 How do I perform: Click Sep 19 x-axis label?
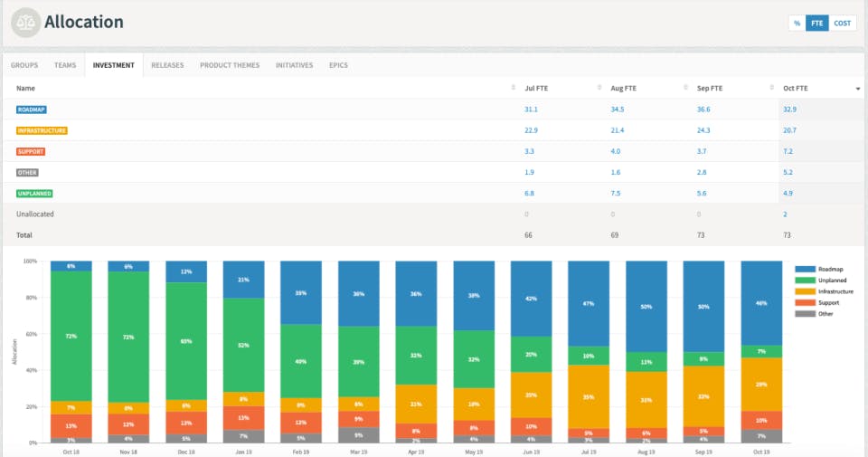click(x=703, y=452)
